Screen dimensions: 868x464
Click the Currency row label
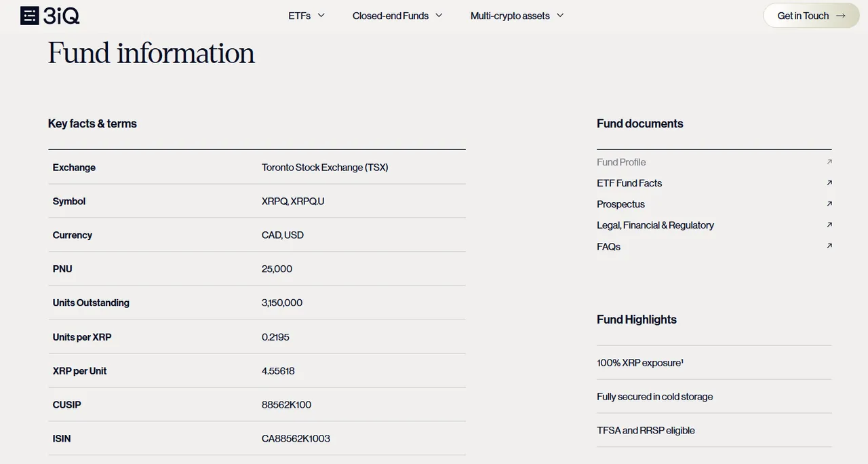click(x=72, y=235)
